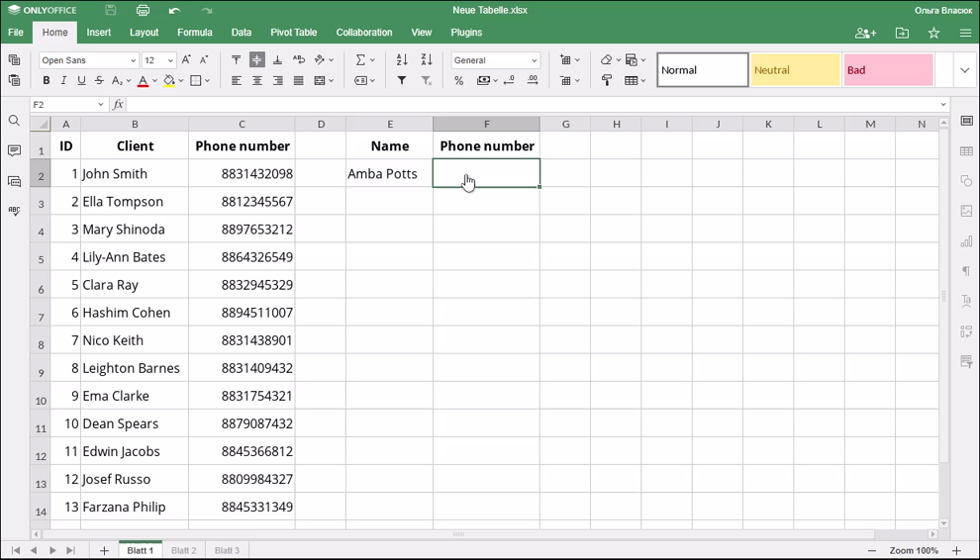980x560 pixels.
Task: Apply strikethrough formatting
Action: coord(99,80)
